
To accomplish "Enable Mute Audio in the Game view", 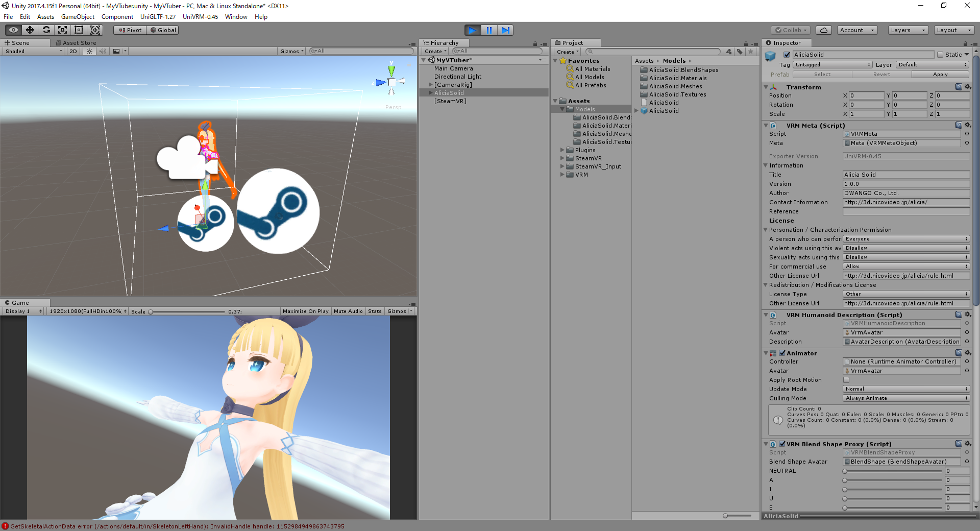I will 348,311.
